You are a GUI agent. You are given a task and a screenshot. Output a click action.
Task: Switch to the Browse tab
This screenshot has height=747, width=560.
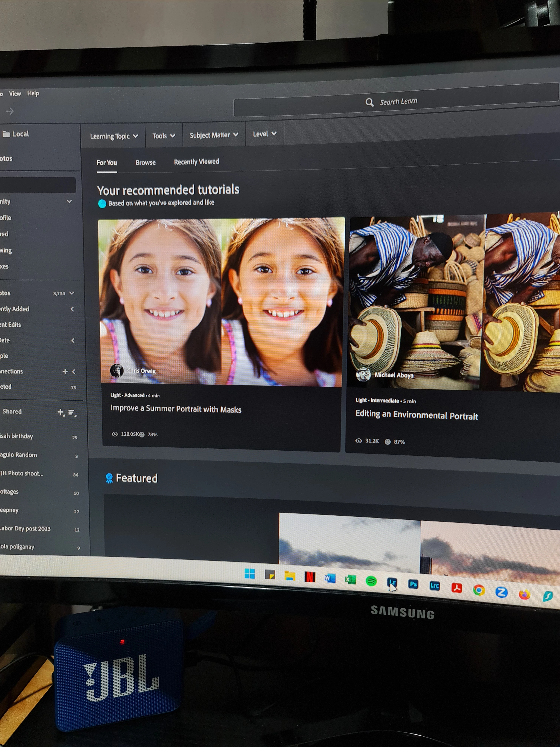coord(145,162)
